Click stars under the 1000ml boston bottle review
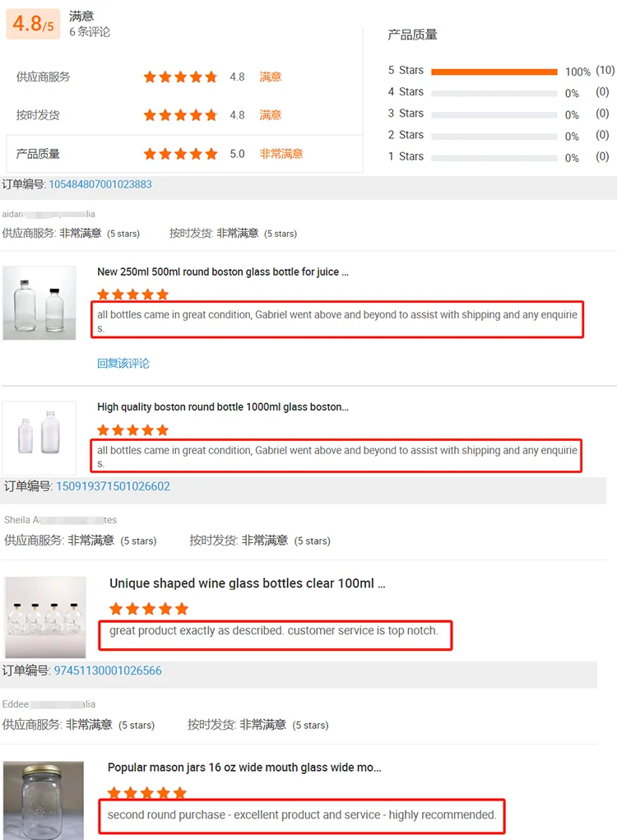 132,430
